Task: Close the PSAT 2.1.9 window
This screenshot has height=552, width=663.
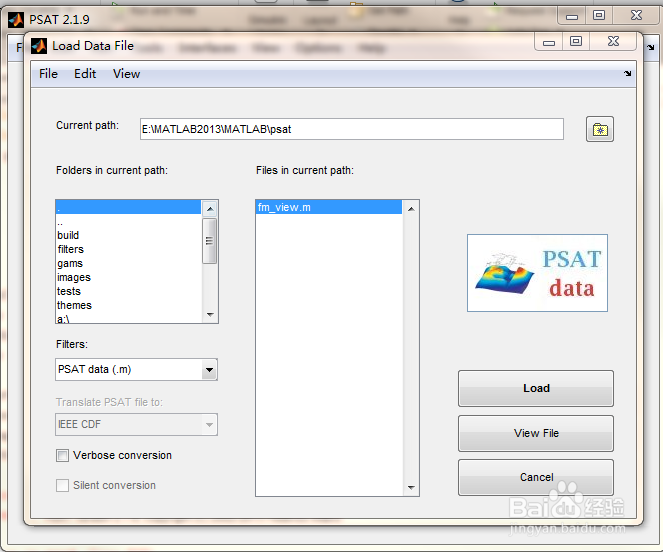Action: point(636,16)
